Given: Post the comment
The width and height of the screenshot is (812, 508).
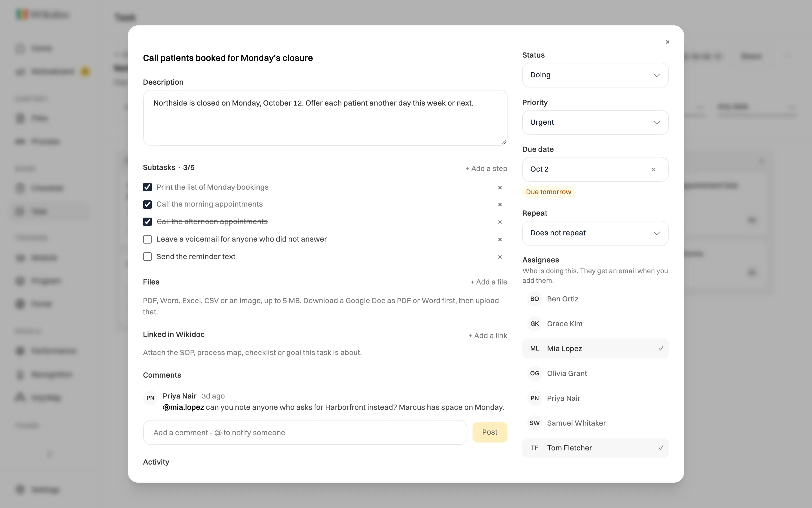Looking at the screenshot, I should coord(490,432).
